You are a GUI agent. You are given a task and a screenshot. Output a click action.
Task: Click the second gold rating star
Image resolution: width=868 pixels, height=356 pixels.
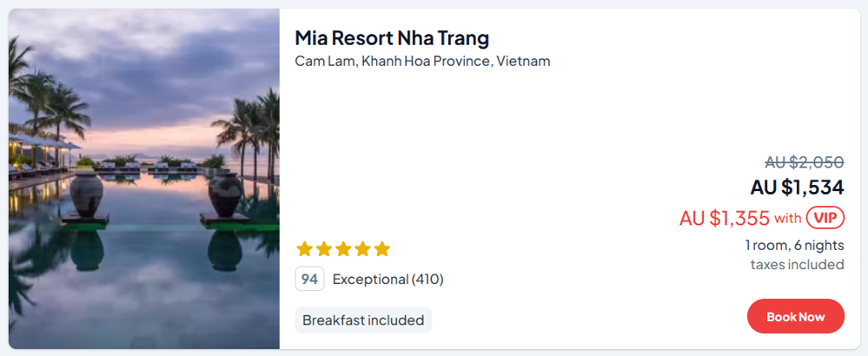pyautogui.click(x=324, y=249)
